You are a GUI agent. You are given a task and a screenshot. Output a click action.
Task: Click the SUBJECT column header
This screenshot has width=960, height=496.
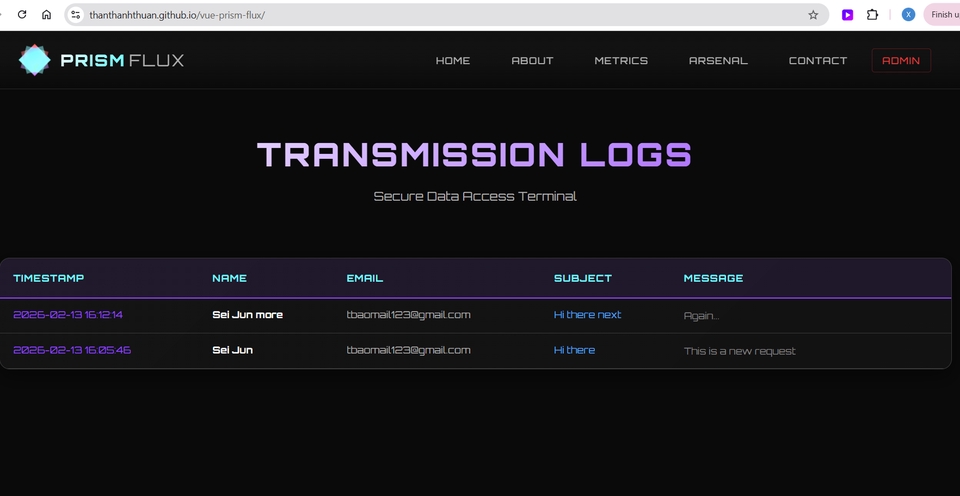[583, 278]
